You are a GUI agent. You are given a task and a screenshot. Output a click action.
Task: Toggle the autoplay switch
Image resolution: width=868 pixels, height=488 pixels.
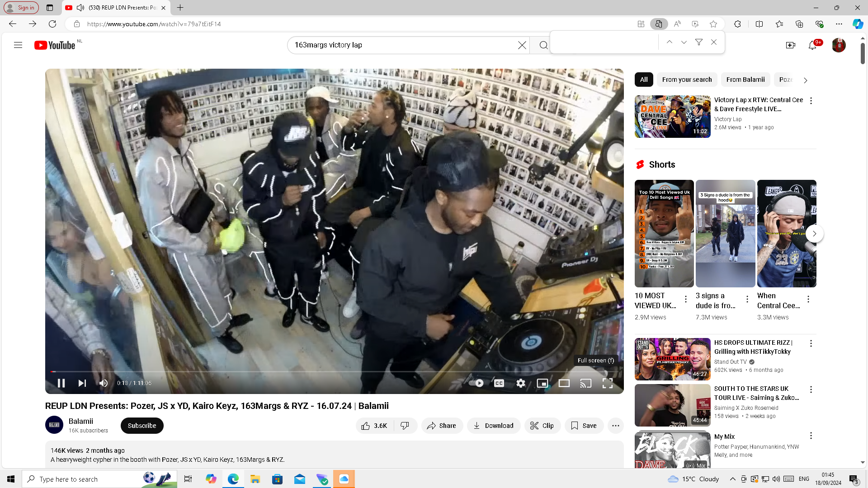point(476,383)
